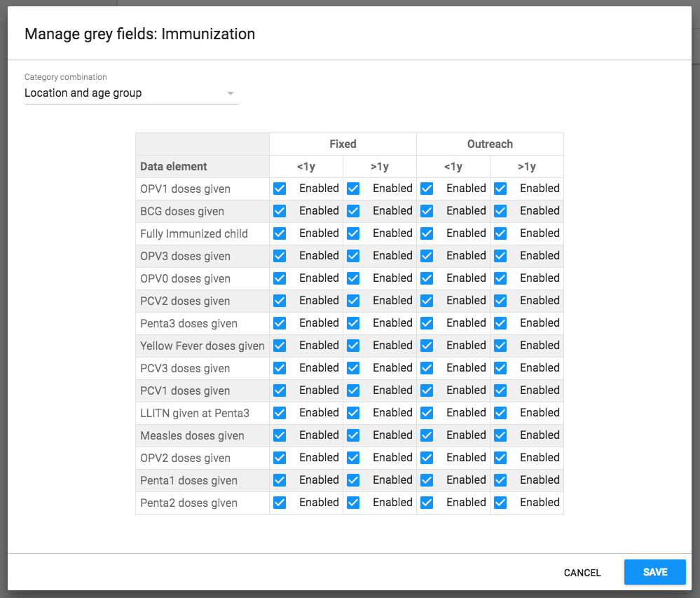This screenshot has width=700, height=598.
Task: Toggle PCV3 doses given Fixed <1y checkbox
Action: click(x=280, y=368)
